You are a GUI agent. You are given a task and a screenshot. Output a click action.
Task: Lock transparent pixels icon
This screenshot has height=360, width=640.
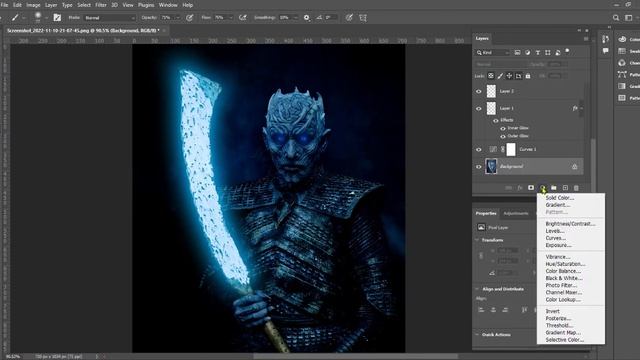pos(491,76)
